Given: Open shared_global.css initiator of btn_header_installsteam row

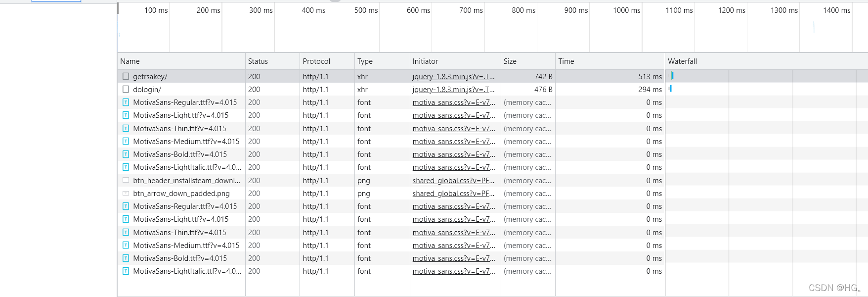Looking at the screenshot, I should (x=453, y=181).
